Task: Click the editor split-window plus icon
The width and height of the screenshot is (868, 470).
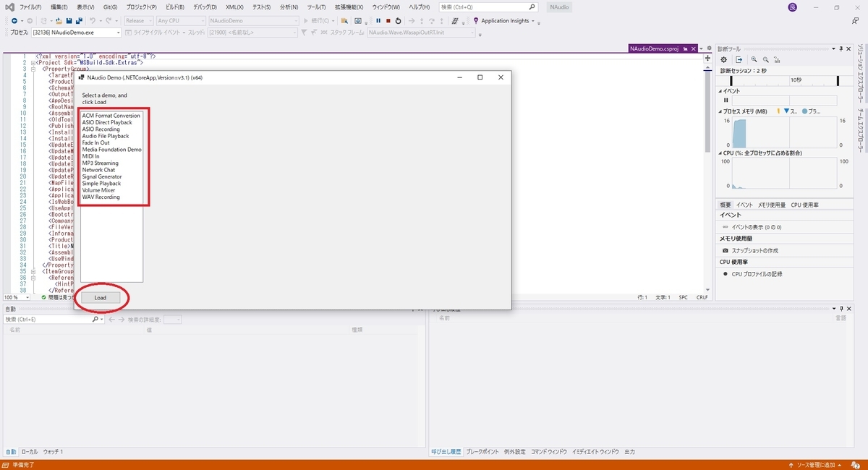Action: [707, 59]
